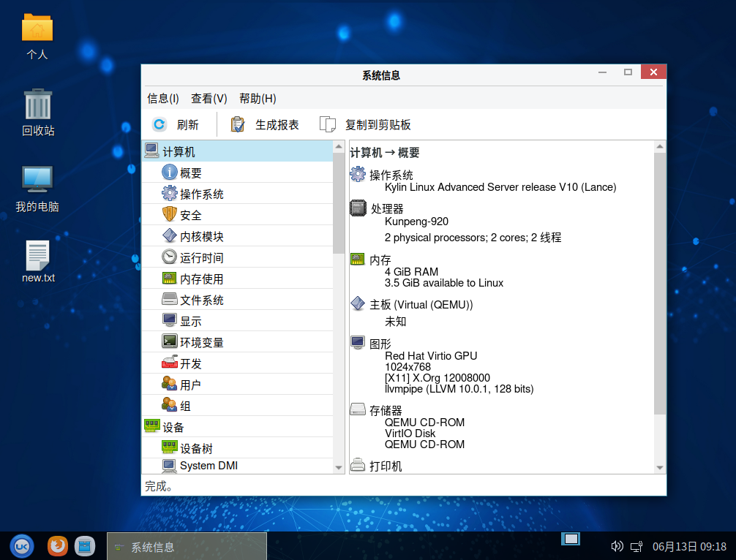Click the 内存 icon in summary pane

(358, 259)
